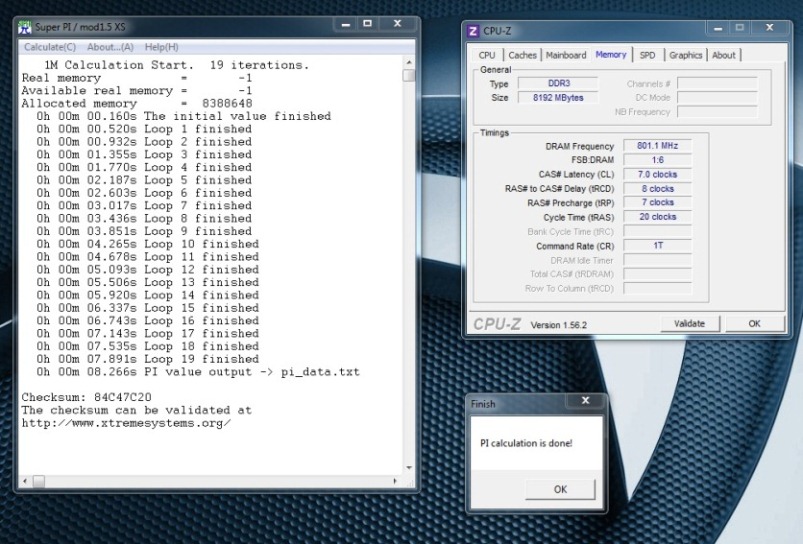
Task: Click the 'Version 1.56.2' label in CPU-Z
Action: 559,325
